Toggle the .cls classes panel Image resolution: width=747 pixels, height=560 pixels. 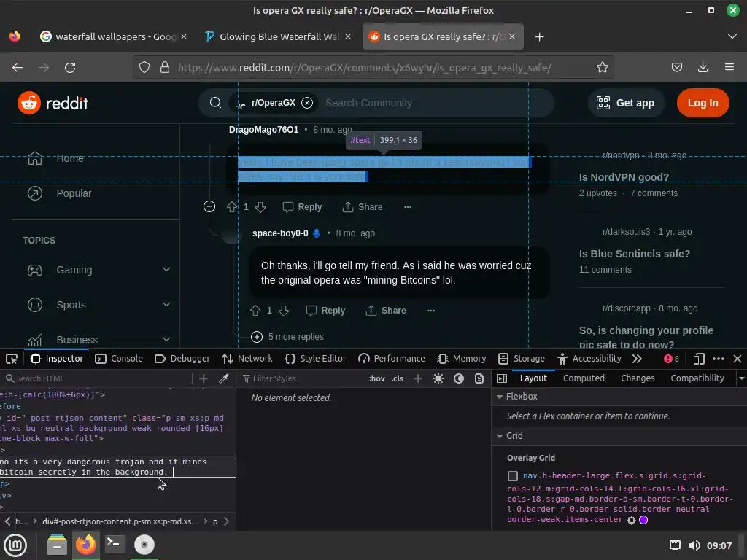point(398,378)
